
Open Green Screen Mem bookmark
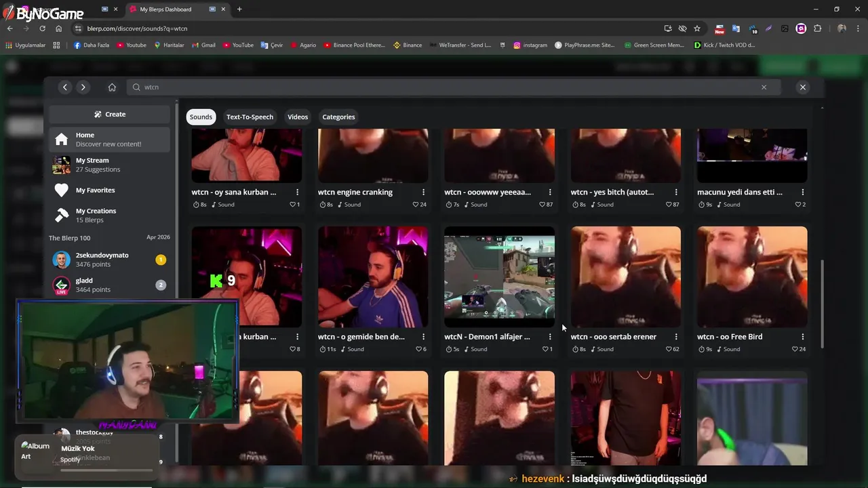[x=654, y=45]
